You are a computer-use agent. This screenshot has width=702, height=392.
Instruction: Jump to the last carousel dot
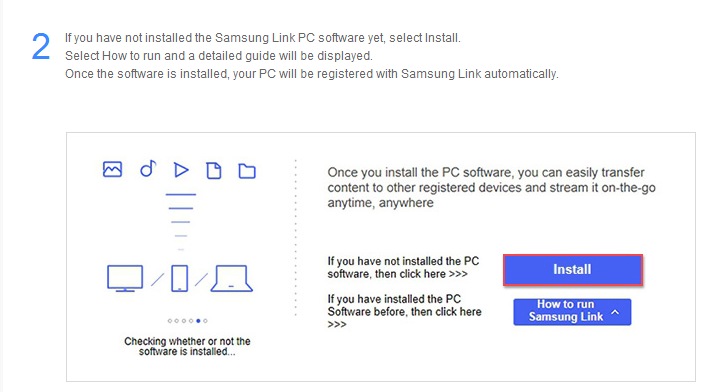205,321
